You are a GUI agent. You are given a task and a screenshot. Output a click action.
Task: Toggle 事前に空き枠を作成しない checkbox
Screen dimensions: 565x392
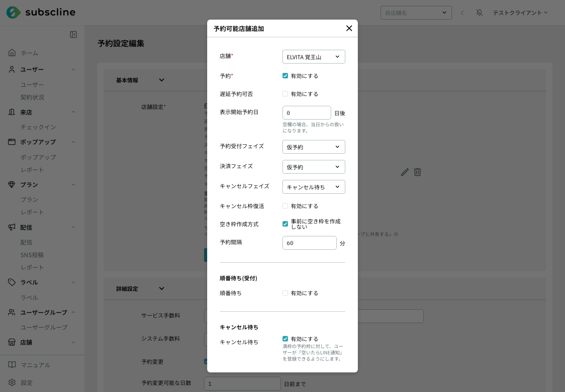click(x=285, y=224)
